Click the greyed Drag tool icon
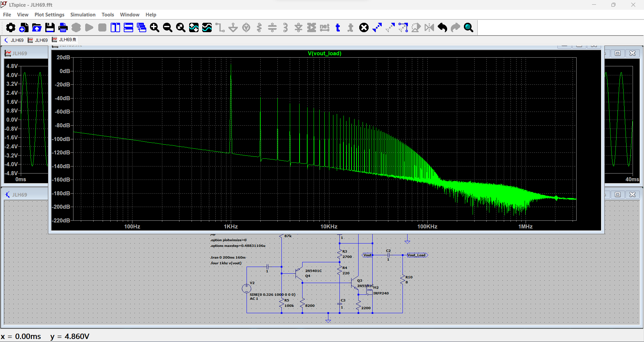 point(416,27)
